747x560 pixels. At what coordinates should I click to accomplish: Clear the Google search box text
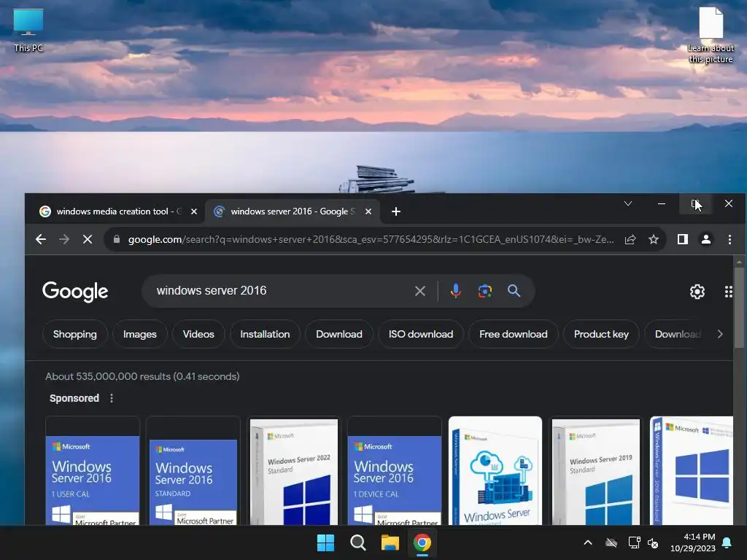[419, 291]
